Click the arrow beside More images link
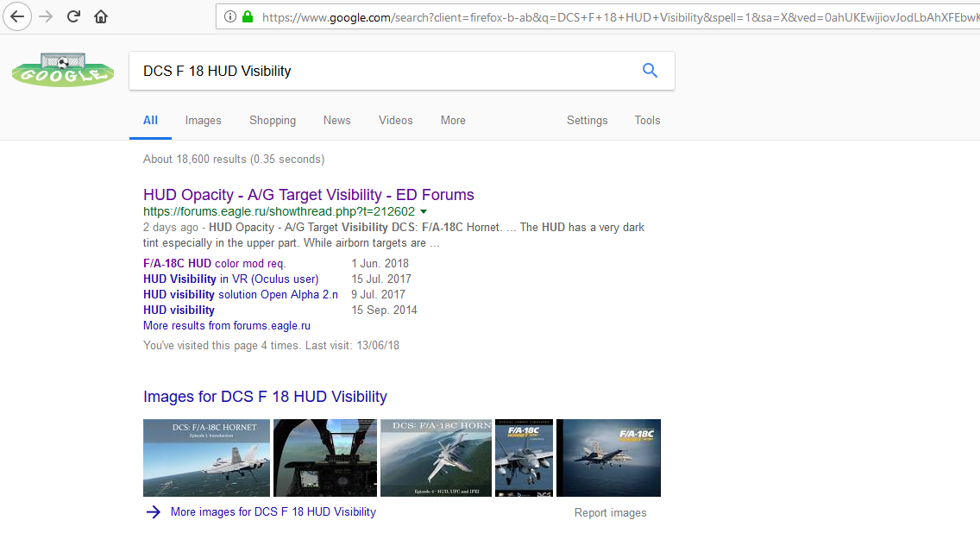Screen dimensions: 980x533 (154, 512)
